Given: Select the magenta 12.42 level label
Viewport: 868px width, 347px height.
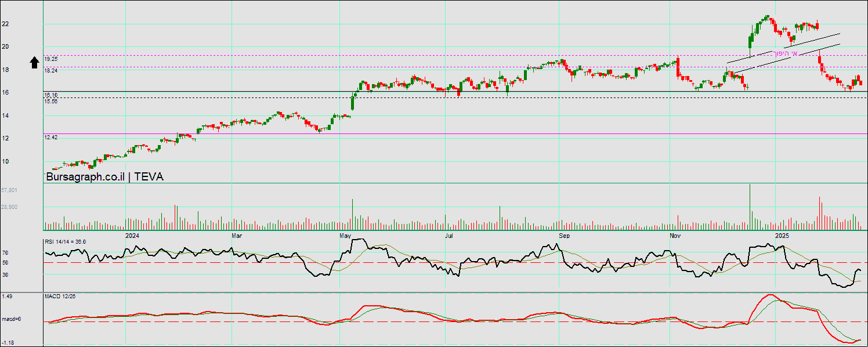Looking at the screenshot, I should (x=51, y=138).
